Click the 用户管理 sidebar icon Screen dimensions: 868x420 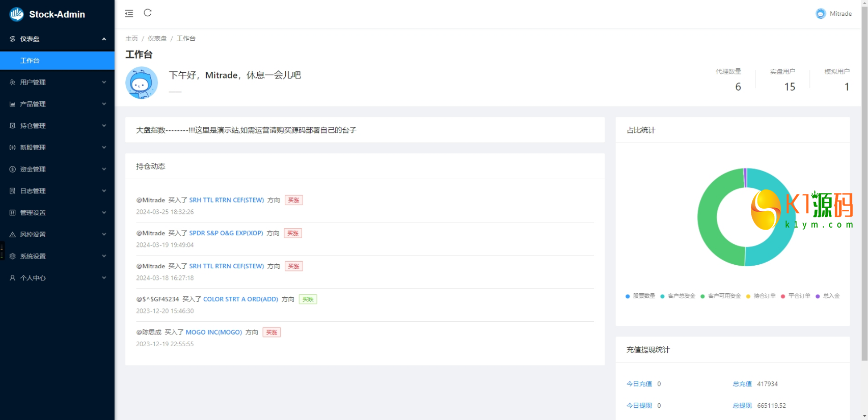(12, 82)
